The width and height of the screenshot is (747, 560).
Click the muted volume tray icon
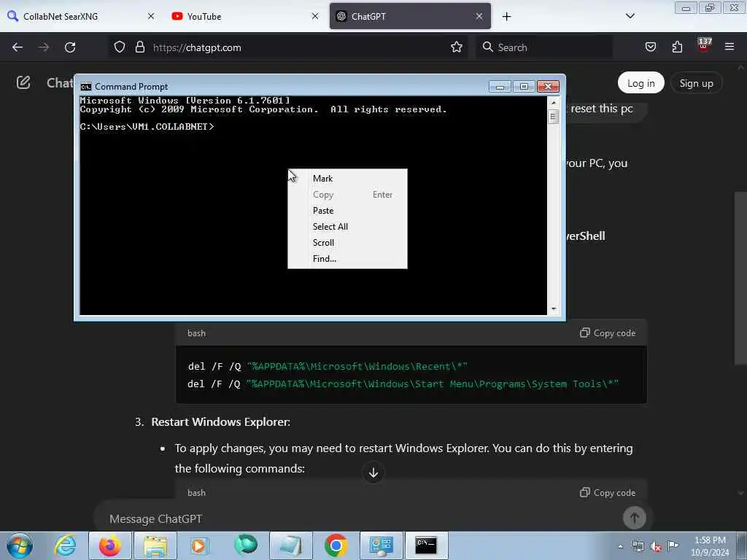coord(656,547)
